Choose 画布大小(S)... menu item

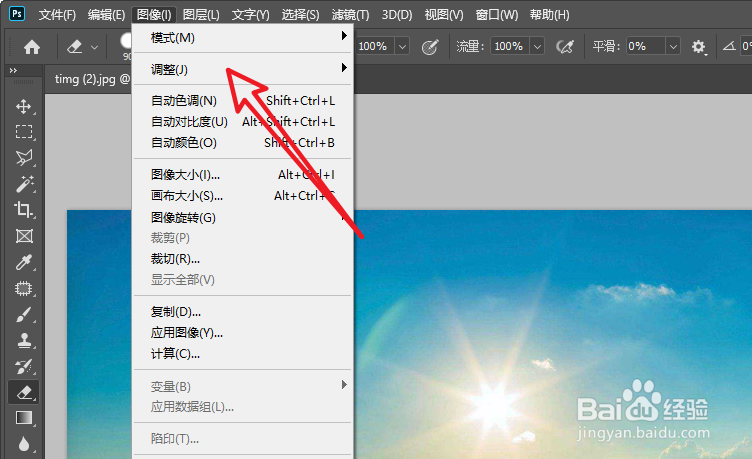tap(243, 196)
